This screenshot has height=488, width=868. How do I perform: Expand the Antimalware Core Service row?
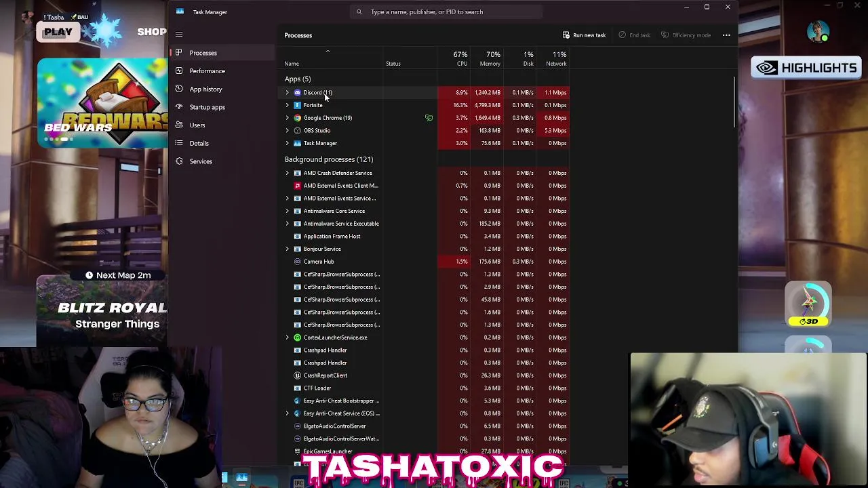tap(287, 211)
